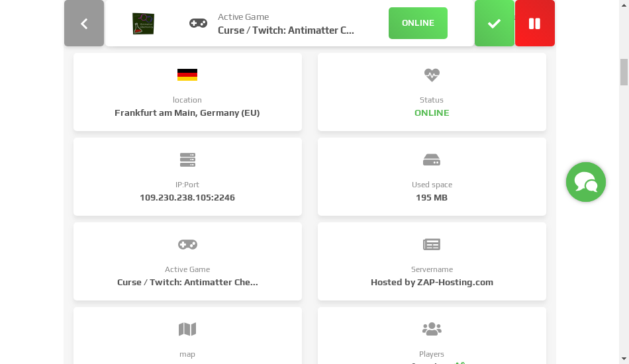The width and height of the screenshot is (629, 364).
Task: Click the German flag location icon
Action: click(x=187, y=75)
